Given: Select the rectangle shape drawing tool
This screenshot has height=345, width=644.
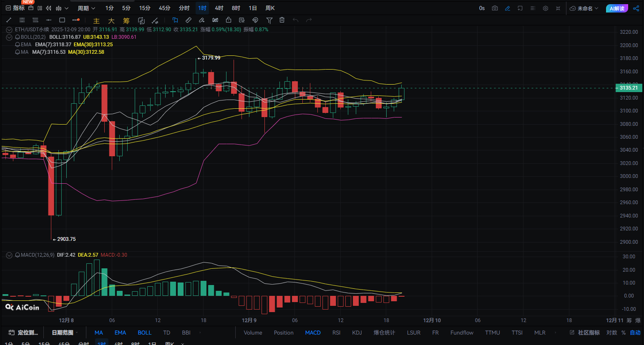Looking at the screenshot, I should 62,20.
